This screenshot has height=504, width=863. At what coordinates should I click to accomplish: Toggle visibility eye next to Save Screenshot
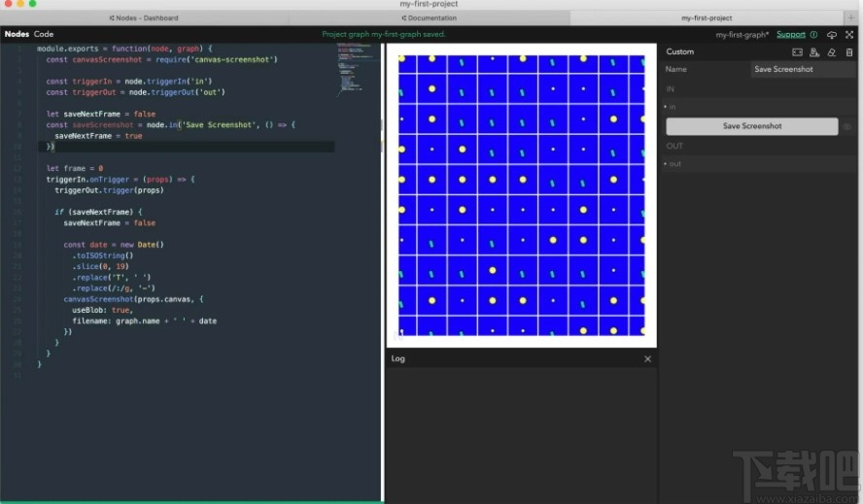[x=847, y=126]
